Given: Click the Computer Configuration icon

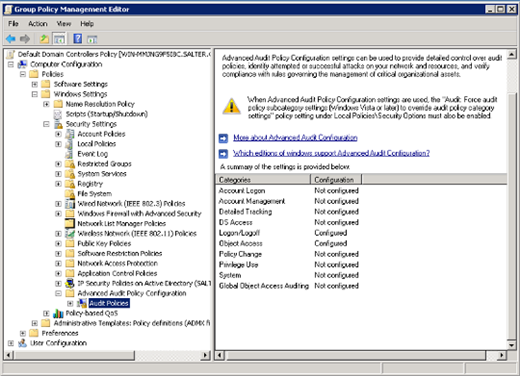Looking at the screenshot, I should pyautogui.click(x=23, y=64).
